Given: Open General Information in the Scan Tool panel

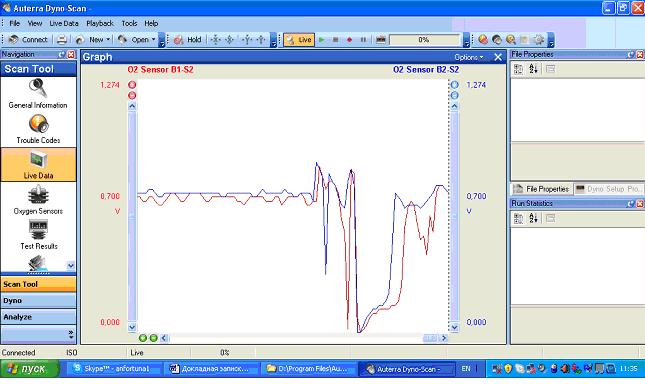Looking at the screenshot, I should point(38,94).
